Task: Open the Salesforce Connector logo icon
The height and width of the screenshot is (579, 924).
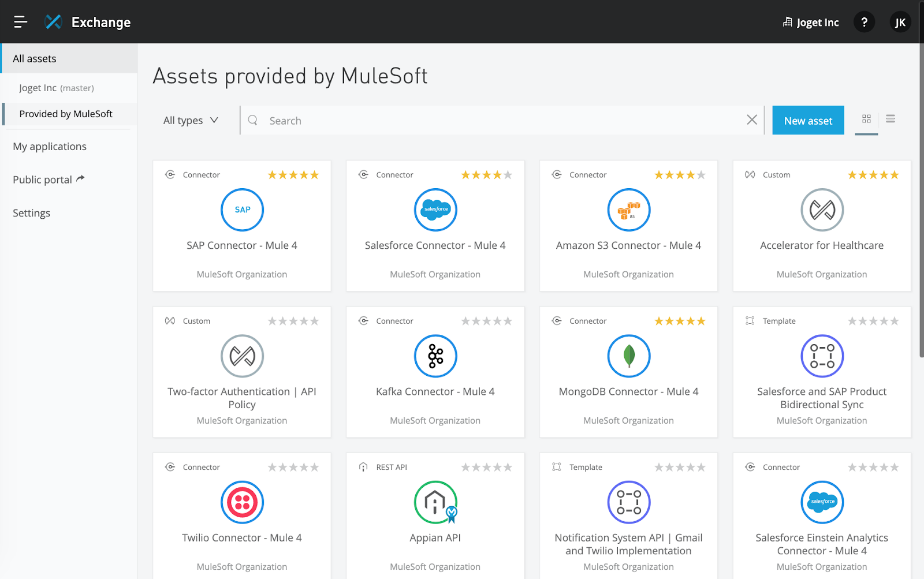Action: pos(435,210)
